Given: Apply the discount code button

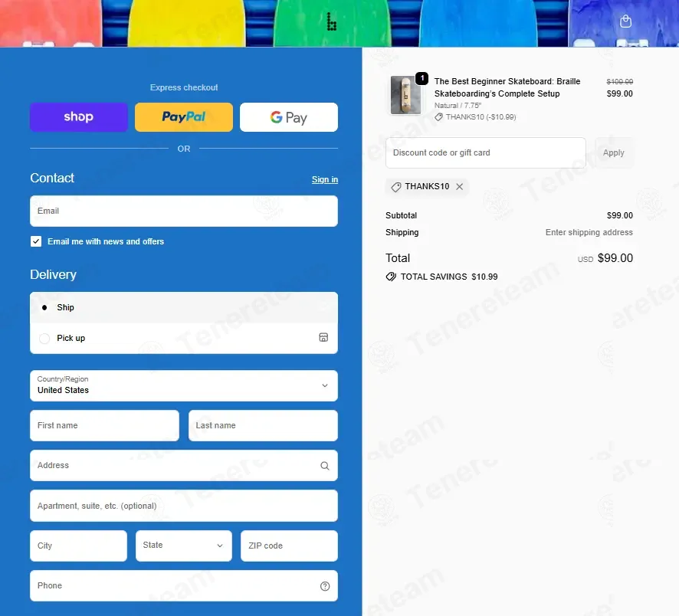Looking at the screenshot, I should coord(614,152).
